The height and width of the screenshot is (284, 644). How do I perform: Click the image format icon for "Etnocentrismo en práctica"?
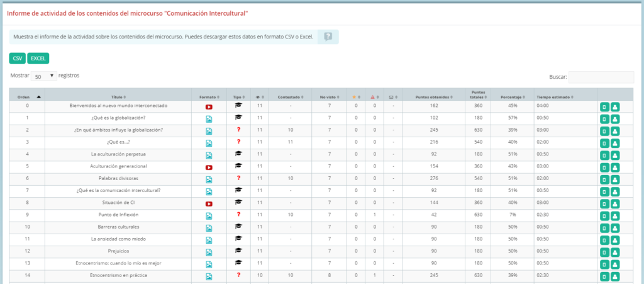click(x=209, y=276)
